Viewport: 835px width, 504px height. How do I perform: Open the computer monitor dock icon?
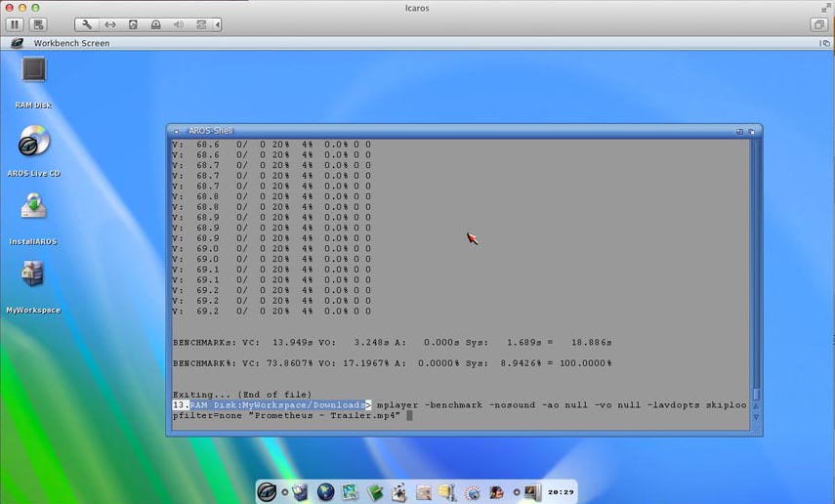(x=531, y=491)
